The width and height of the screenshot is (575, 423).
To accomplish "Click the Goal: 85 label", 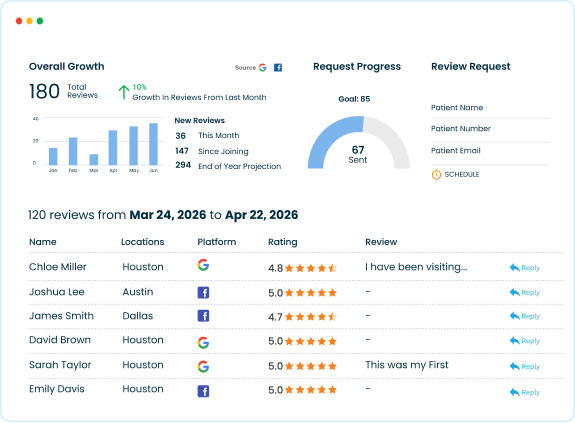I will coord(354,99).
